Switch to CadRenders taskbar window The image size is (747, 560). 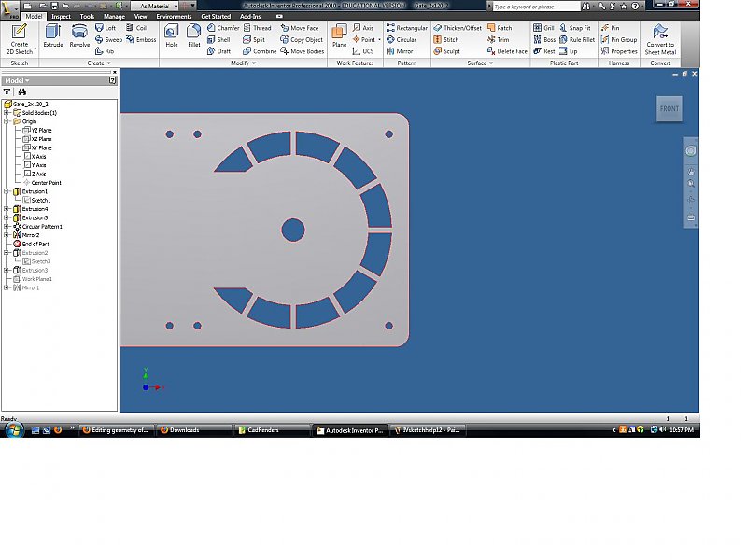pos(273,430)
